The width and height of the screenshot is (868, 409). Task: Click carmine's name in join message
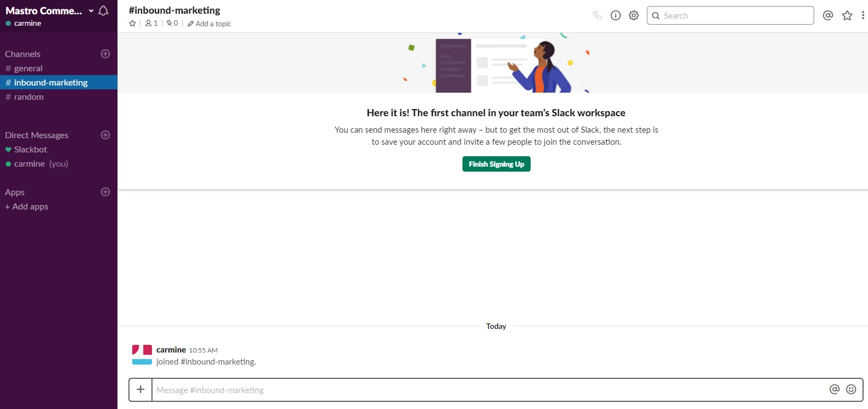pyautogui.click(x=171, y=350)
